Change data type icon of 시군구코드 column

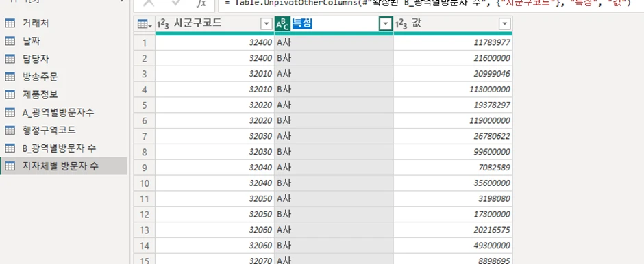click(x=163, y=25)
